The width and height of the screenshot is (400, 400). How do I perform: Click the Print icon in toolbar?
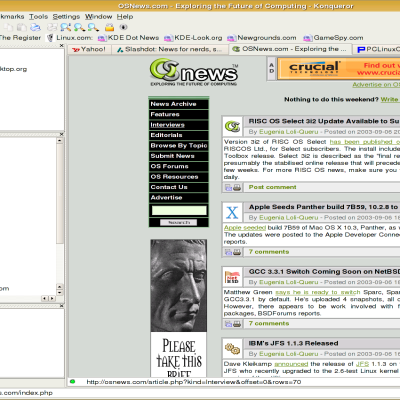[x=36, y=27]
